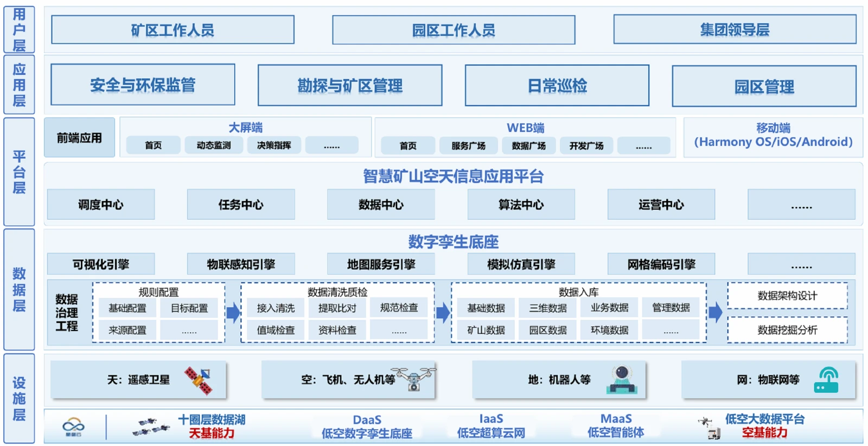Click the small drone icon beside 低空大数据平台
Viewport: 868px width, 446px height.
pos(710,428)
